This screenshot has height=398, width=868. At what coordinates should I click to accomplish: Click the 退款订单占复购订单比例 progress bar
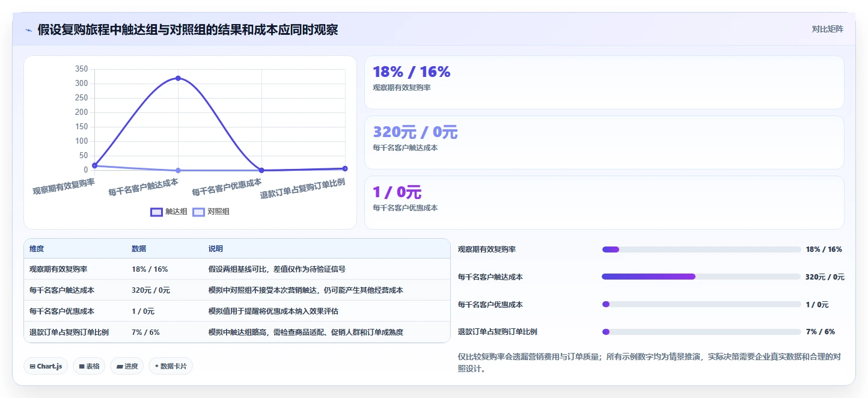click(701, 332)
